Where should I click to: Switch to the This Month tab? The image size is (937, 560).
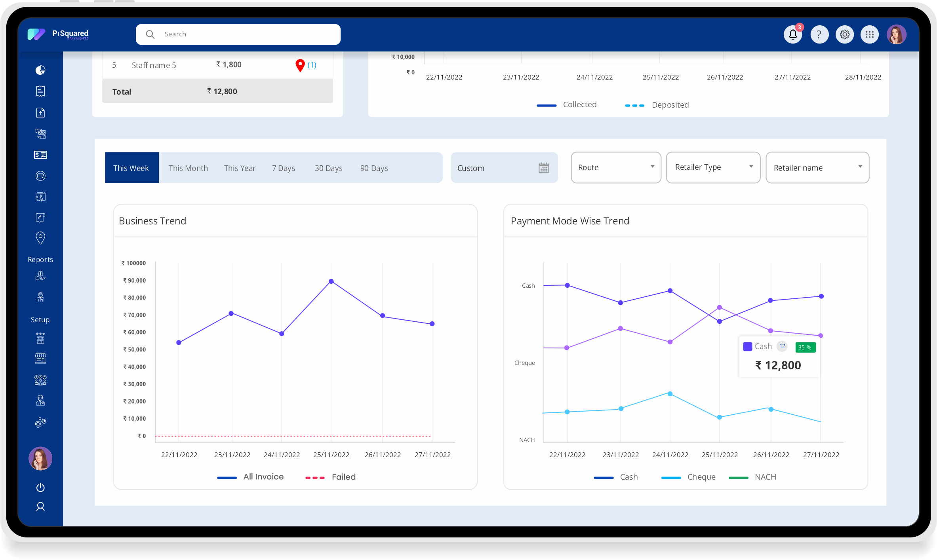point(188,168)
